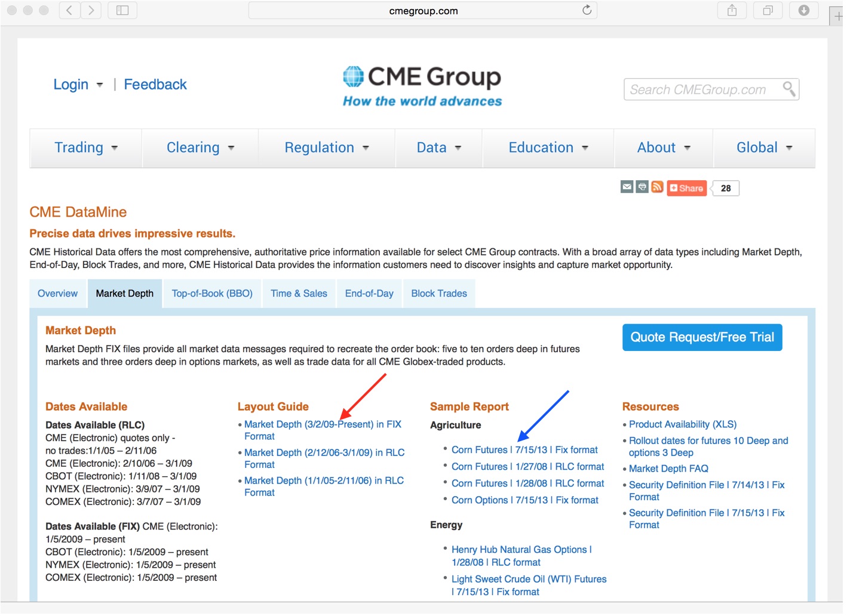
Task: Switch to the Top-of-Book (BBO) tab
Action: 212,294
